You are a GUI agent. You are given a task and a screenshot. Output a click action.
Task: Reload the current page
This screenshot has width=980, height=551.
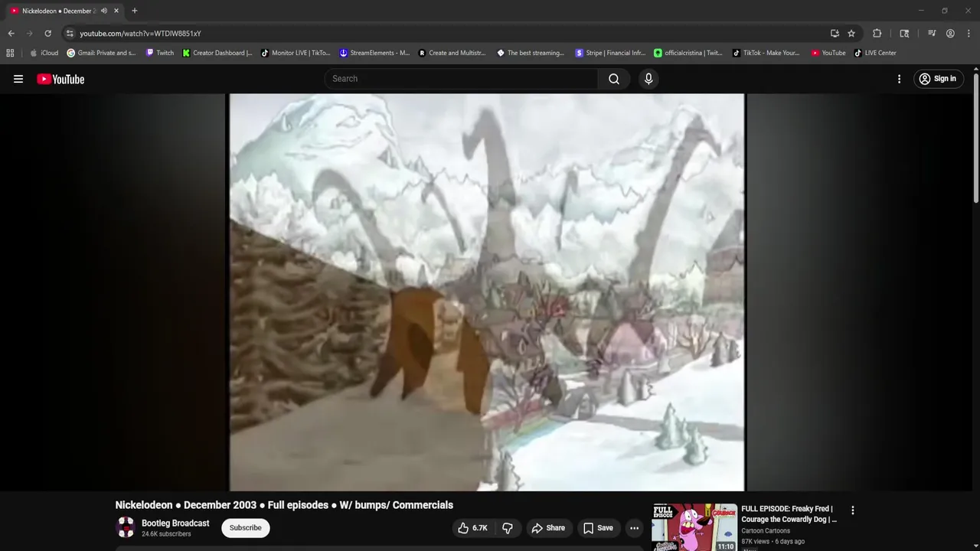click(47, 34)
